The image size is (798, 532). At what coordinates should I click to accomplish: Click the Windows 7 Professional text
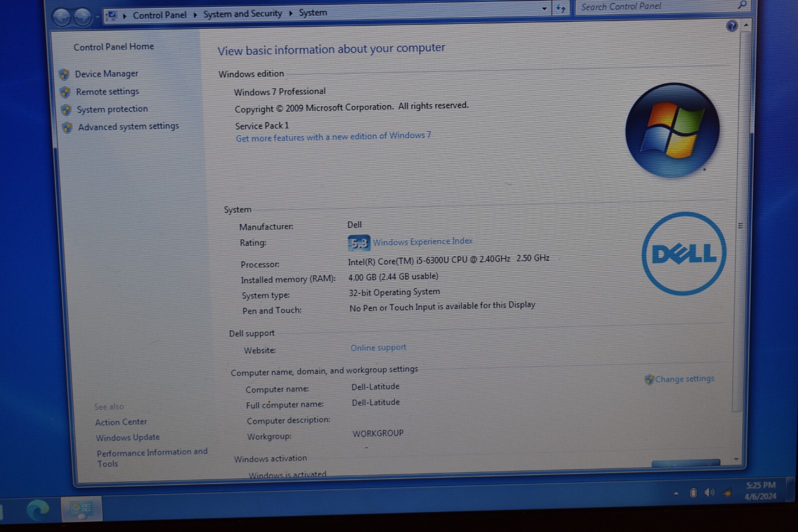click(x=280, y=92)
